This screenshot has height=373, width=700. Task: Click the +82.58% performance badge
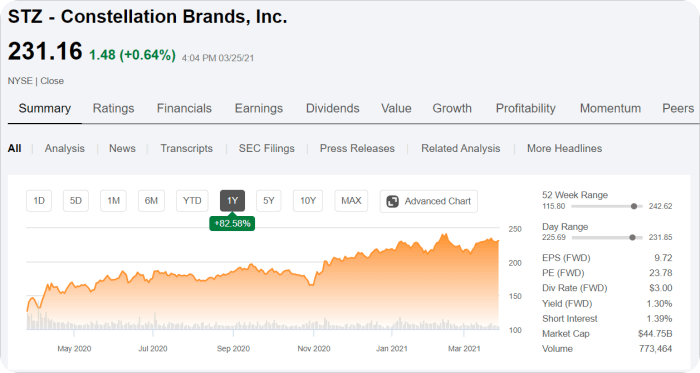point(232,223)
